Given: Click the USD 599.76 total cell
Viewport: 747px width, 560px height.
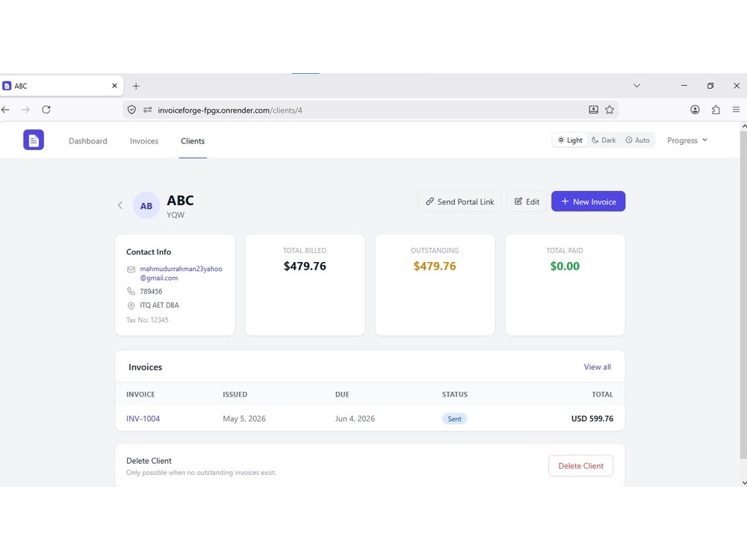Looking at the screenshot, I should coord(592,419).
